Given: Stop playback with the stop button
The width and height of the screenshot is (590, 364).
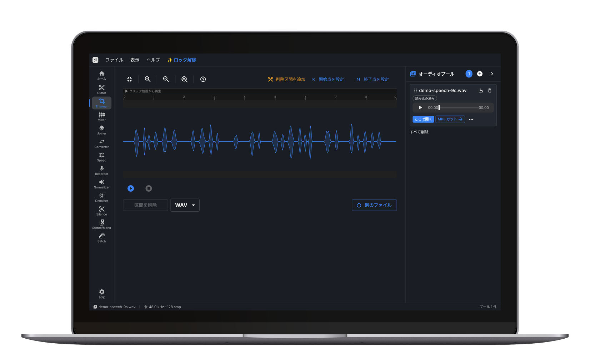Looking at the screenshot, I should [x=149, y=188].
